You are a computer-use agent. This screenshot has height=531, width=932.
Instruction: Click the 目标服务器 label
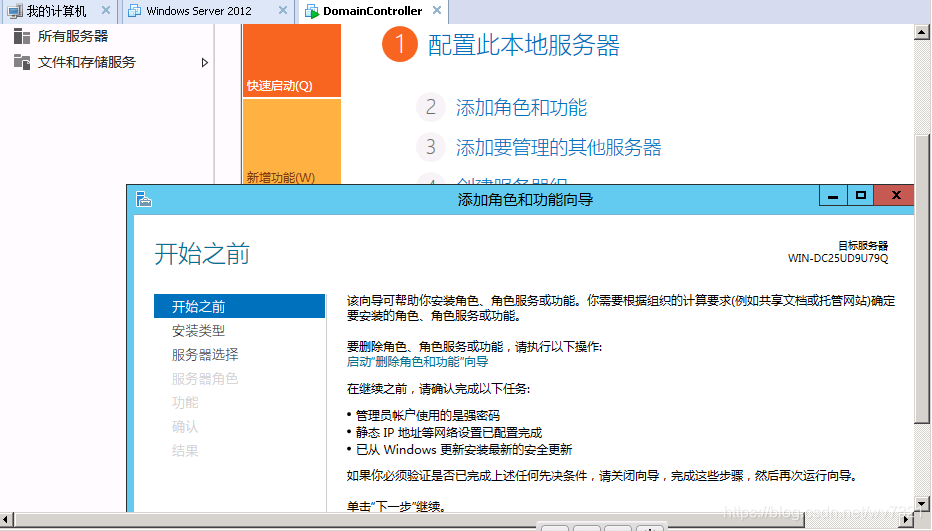tap(862, 246)
